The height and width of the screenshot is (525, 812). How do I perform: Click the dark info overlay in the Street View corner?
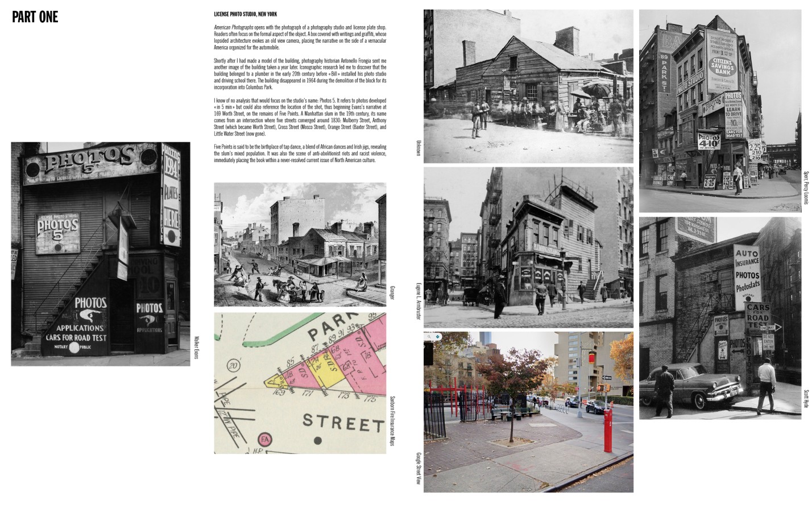[427, 354]
